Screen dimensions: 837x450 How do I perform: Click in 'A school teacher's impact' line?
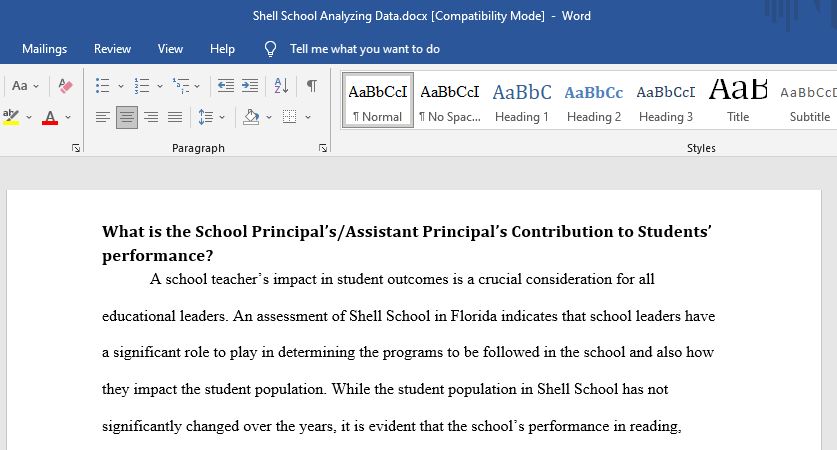click(x=401, y=279)
